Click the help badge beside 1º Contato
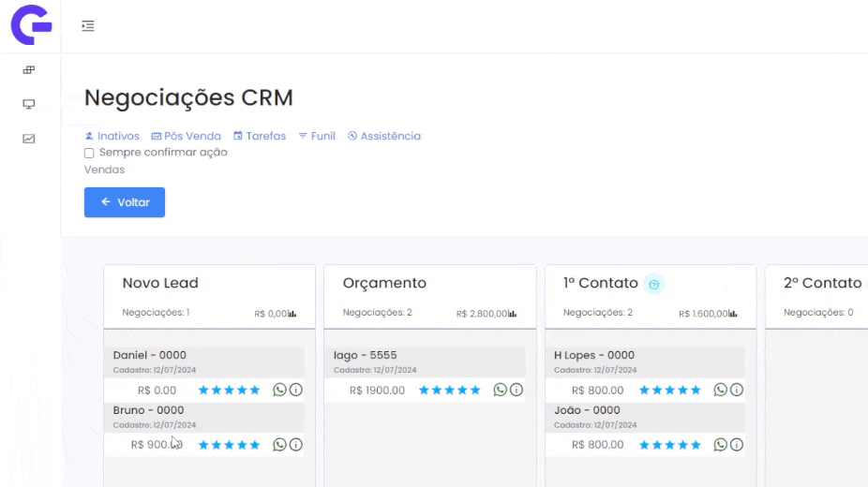 click(654, 285)
